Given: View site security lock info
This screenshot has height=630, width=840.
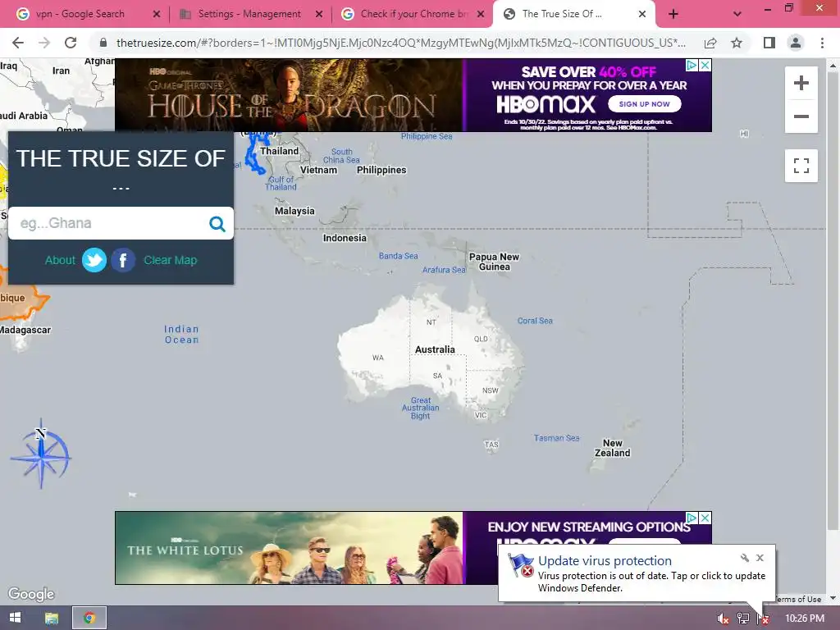Looking at the screenshot, I should click(x=103, y=43).
